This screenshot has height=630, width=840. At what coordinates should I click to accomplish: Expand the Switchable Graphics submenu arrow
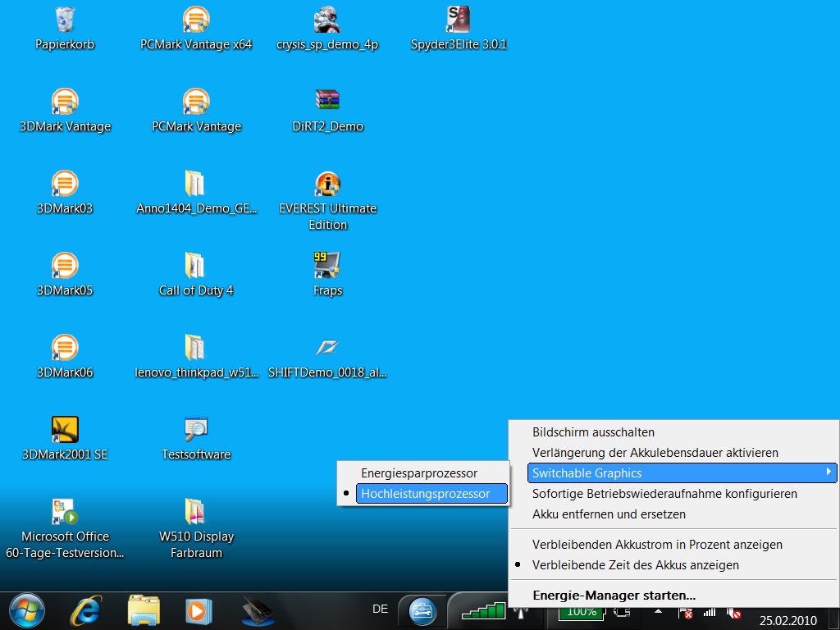click(829, 472)
